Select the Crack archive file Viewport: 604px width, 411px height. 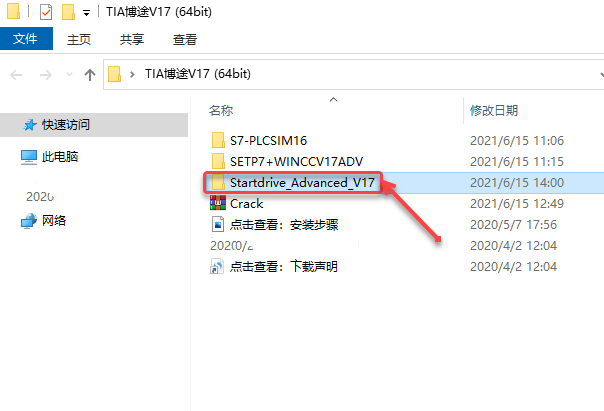tap(246, 204)
